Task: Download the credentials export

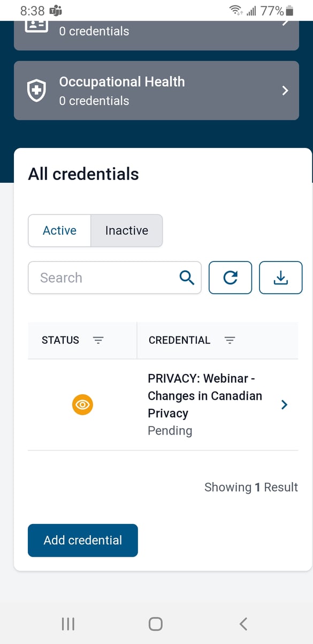Action: [280, 278]
